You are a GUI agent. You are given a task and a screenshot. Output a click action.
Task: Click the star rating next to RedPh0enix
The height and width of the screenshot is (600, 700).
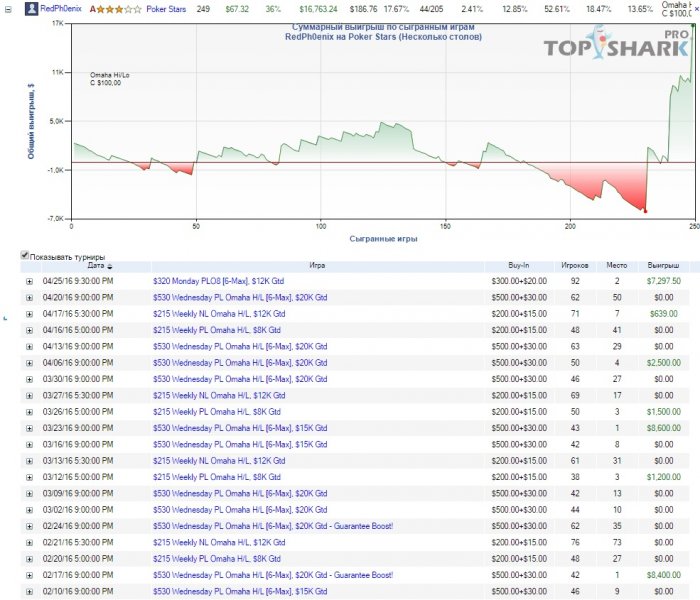point(119,9)
